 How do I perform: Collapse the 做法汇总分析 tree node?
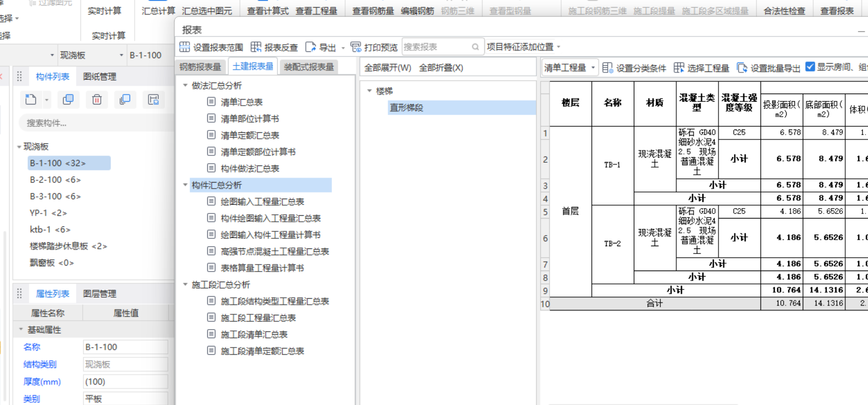185,86
